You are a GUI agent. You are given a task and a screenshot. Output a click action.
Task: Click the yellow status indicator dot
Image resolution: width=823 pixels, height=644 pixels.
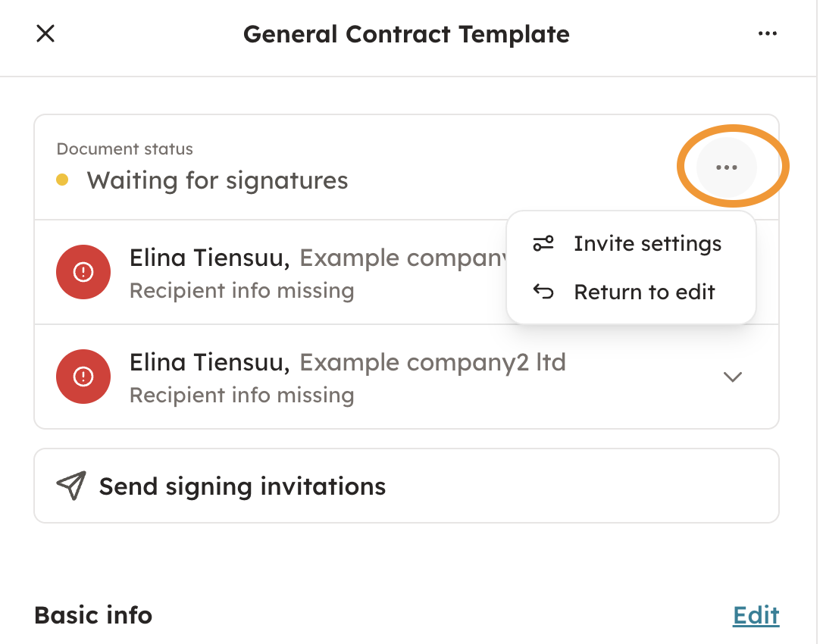coord(63,180)
